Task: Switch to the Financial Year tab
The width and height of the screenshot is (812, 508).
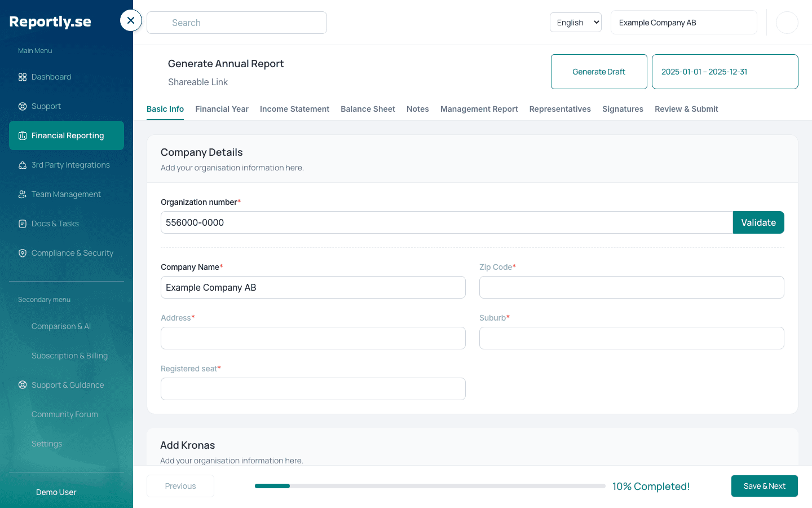Action: point(222,109)
